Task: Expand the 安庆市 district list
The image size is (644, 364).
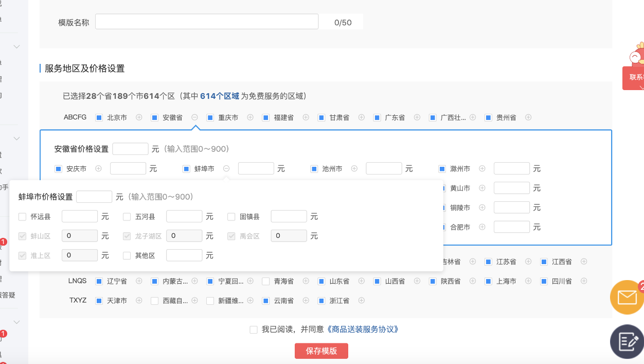Action: pos(98,168)
